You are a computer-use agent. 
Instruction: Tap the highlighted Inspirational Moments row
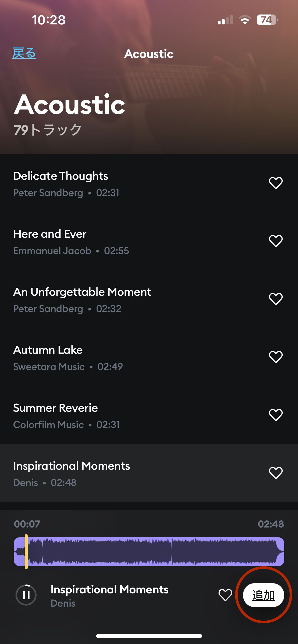coord(102,474)
